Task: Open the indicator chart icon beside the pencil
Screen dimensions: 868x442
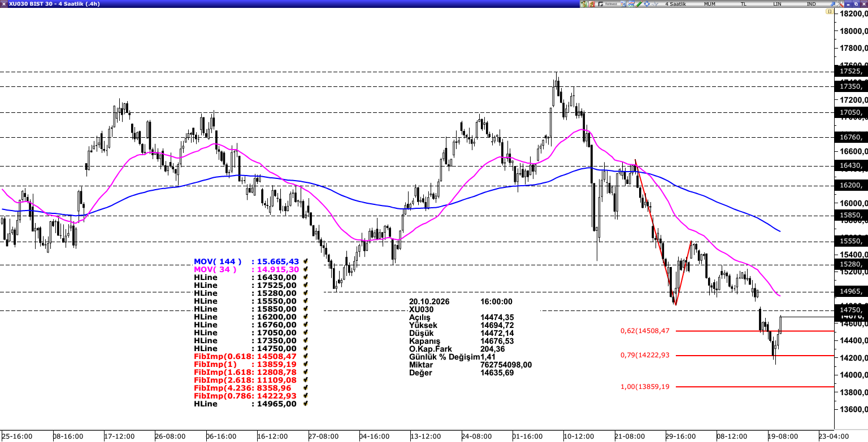Action: [x=631, y=4]
